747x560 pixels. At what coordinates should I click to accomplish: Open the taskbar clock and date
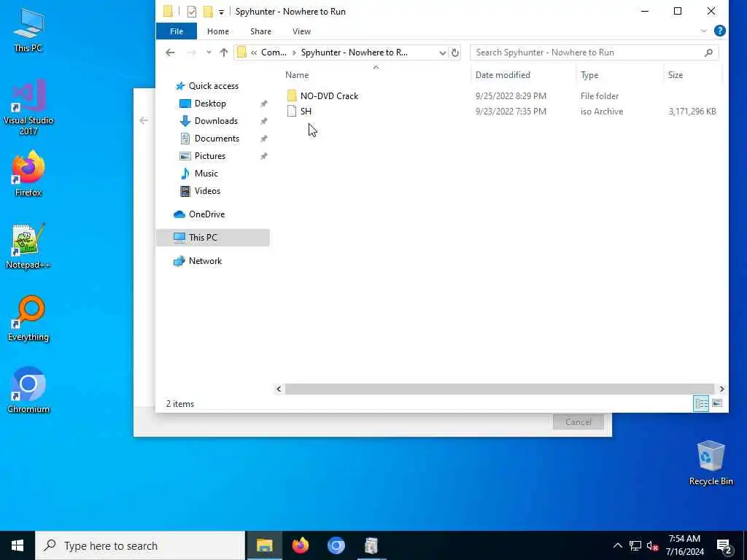684,545
